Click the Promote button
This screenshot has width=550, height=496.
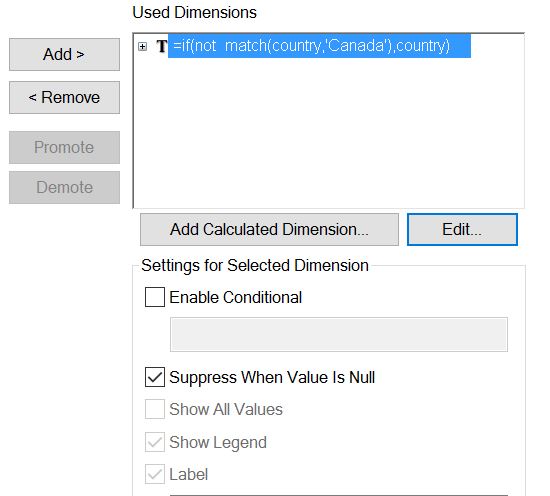[x=64, y=147]
